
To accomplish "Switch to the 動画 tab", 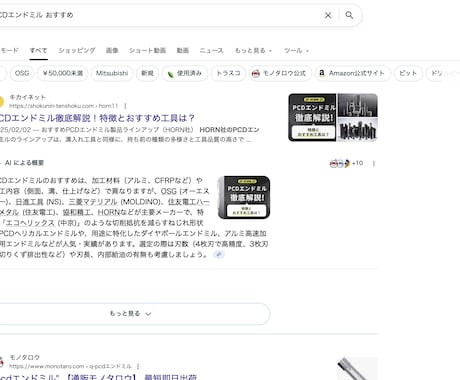I will pos(183,50).
